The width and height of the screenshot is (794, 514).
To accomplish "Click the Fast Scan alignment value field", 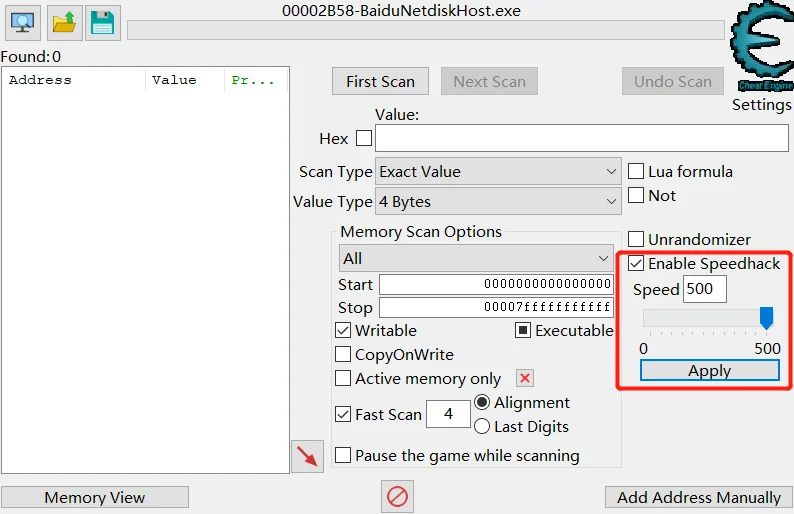I will click(448, 414).
